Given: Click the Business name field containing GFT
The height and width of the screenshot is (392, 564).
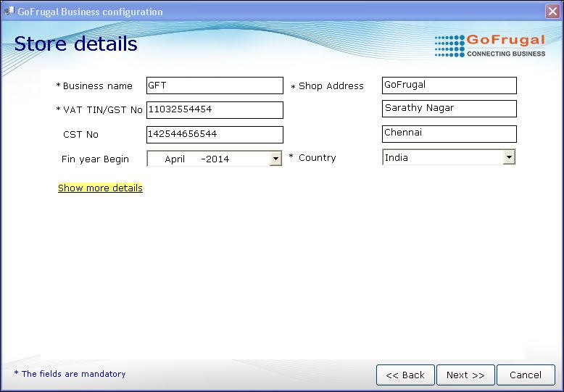Looking at the screenshot, I should point(215,86).
